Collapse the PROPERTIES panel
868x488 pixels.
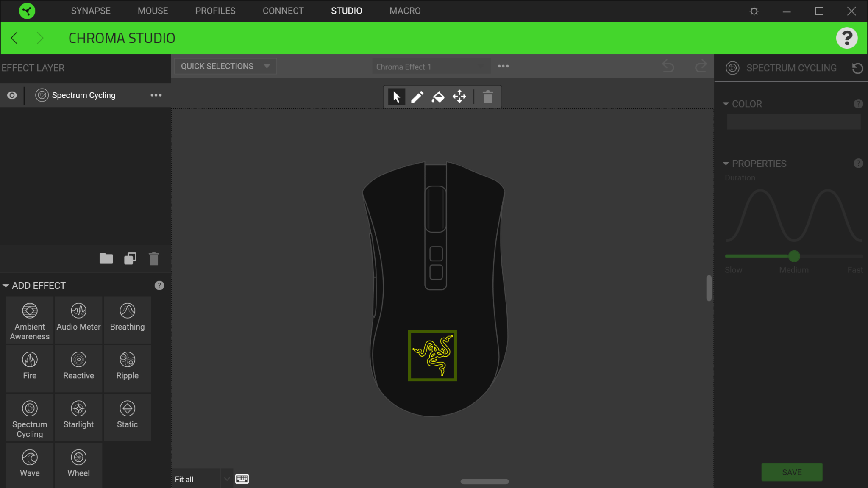coord(727,163)
